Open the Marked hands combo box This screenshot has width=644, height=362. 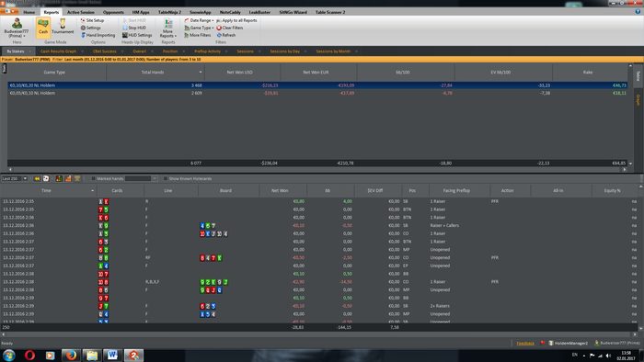141,178
